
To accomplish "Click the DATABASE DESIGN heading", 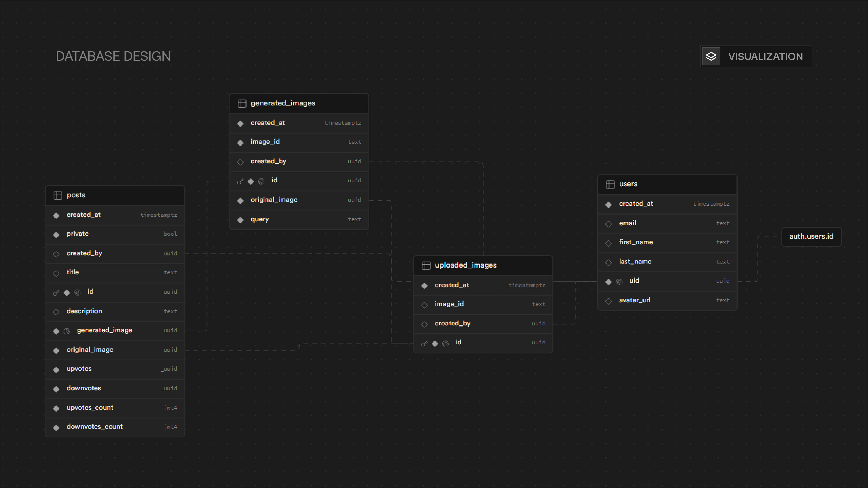I will [113, 56].
